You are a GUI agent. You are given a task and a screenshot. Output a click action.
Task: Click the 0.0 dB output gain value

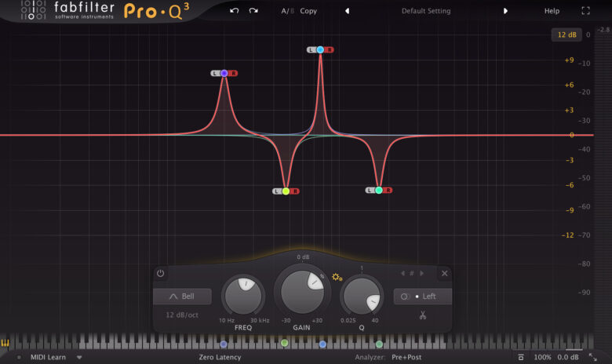[x=568, y=357]
